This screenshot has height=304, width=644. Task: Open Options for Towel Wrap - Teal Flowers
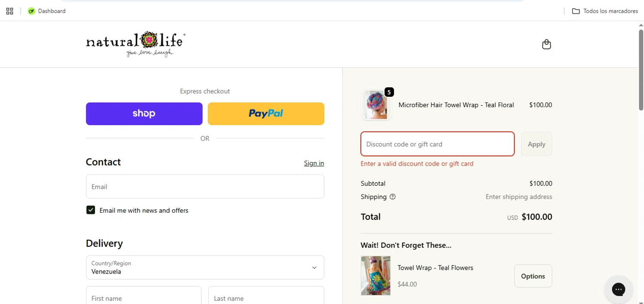coord(533,276)
